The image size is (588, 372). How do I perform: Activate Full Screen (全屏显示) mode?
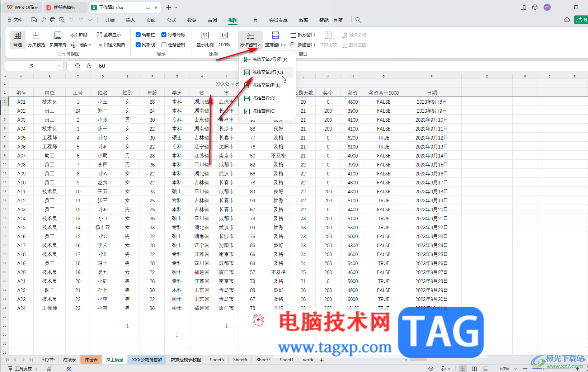tap(109, 35)
